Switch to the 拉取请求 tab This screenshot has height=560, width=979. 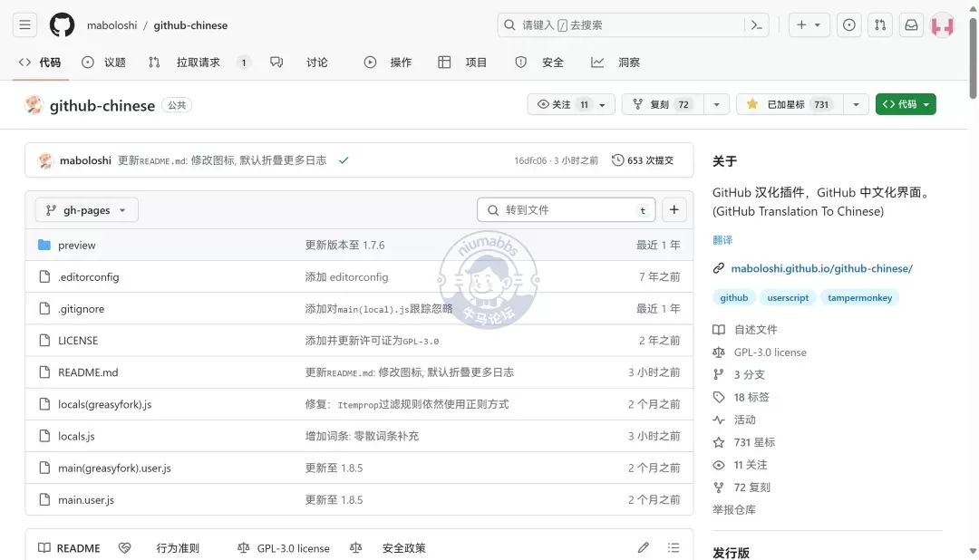click(199, 63)
